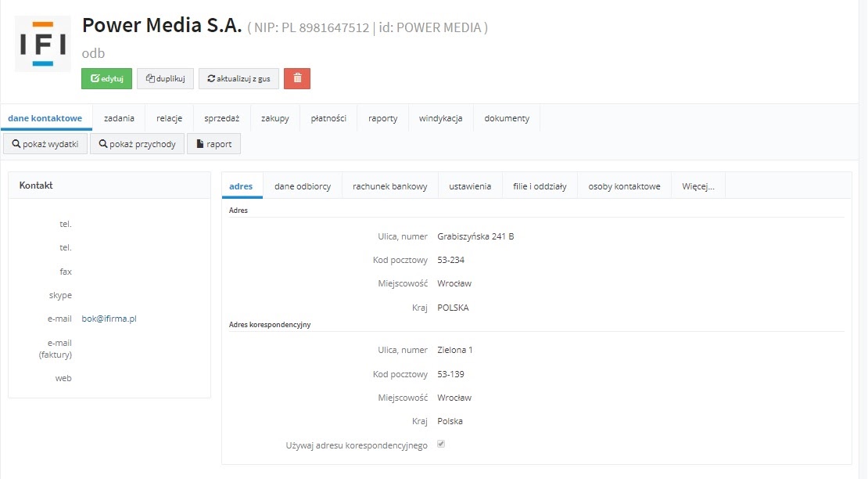This screenshot has width=868, height=479.
Task: Click the Polska correspondence country value
Action: [450, 421]
